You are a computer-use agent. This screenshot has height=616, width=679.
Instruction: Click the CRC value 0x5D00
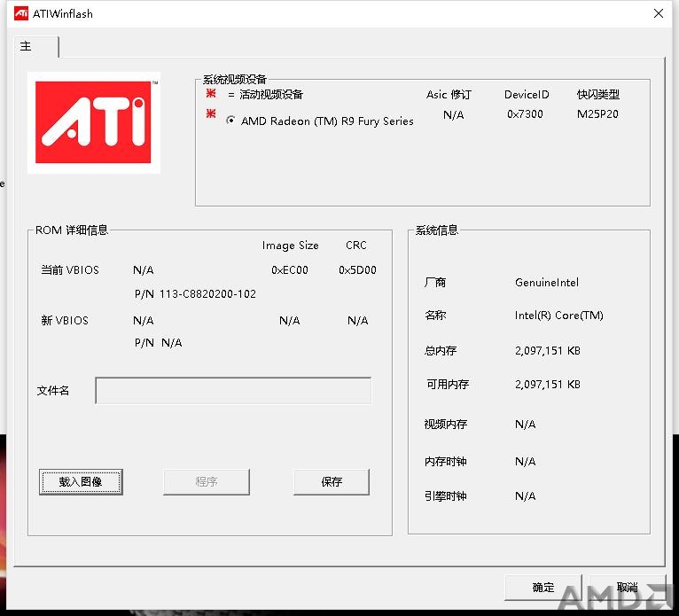coord(358,270)
